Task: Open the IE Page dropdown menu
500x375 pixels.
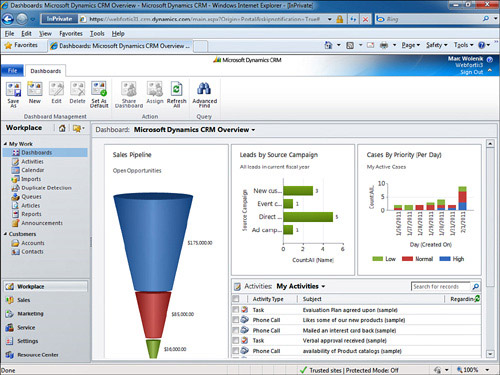Action: pyautogui.click(x=410, y=45)
